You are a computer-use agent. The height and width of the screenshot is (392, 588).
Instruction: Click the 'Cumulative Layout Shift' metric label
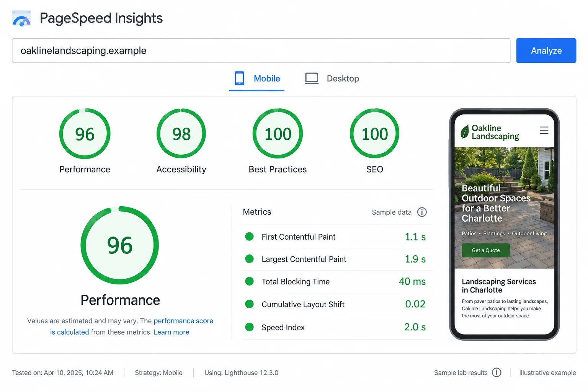pyautogui.click(x=303, y=304)
